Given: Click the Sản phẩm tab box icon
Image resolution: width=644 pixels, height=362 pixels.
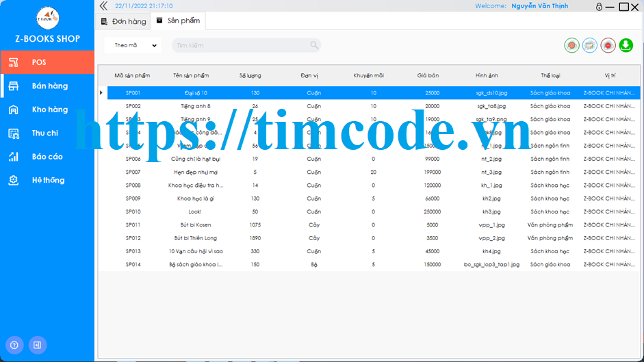Looking at the screenshot, I should (x=159, y=20).
